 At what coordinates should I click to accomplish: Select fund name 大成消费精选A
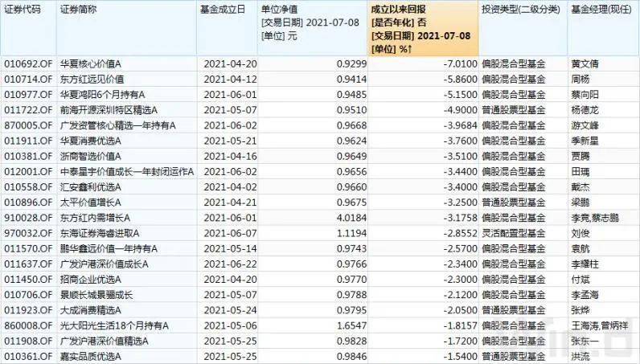tap(91, 310)
